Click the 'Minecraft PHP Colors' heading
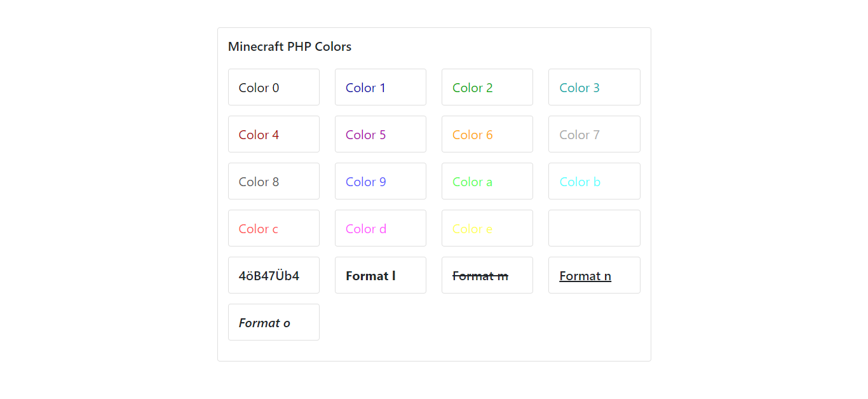Image resolution: width=868 pixels, height=399 pixels. tap(290, 46)
